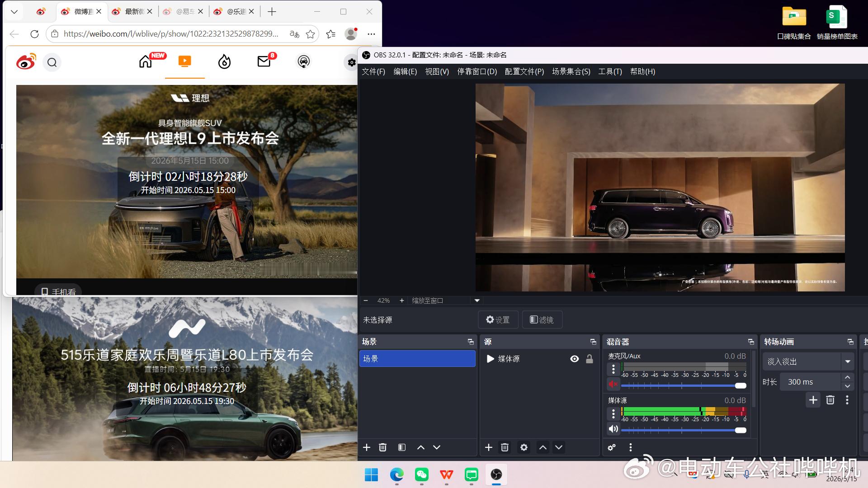The image size is (868, 488).
Task: Click the weibo.com address bar
Action: tap(171, 34)
